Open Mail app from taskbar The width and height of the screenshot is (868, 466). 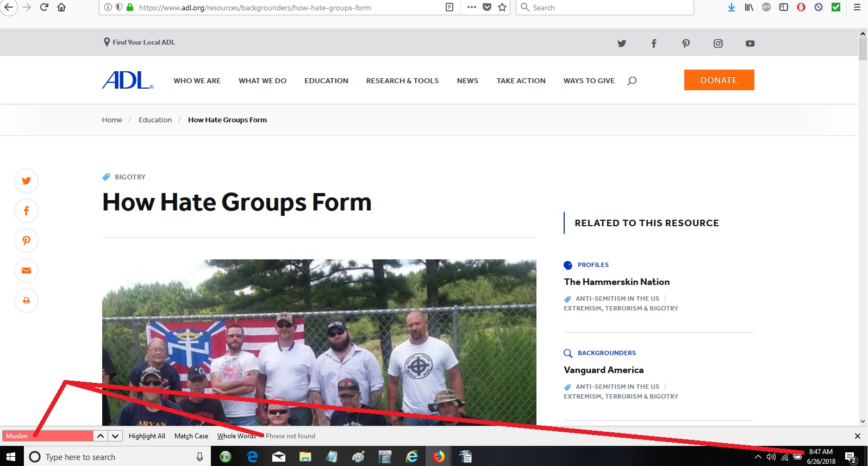point(279,457)
